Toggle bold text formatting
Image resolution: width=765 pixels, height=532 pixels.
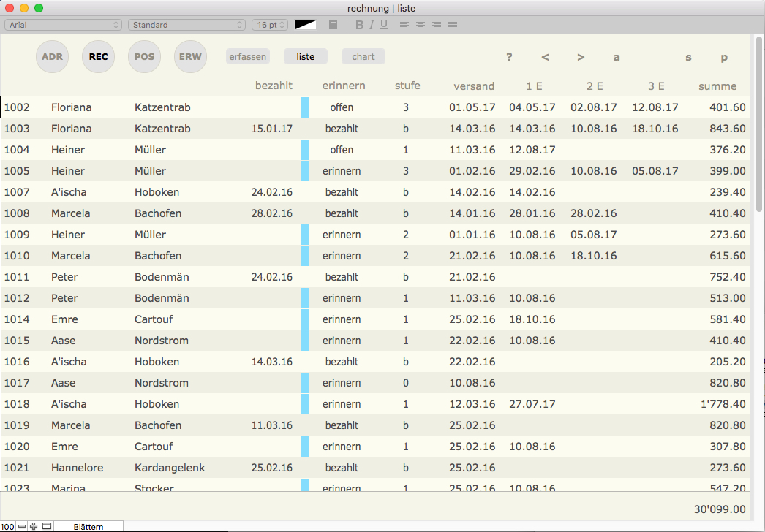click(x=359, y=25)
